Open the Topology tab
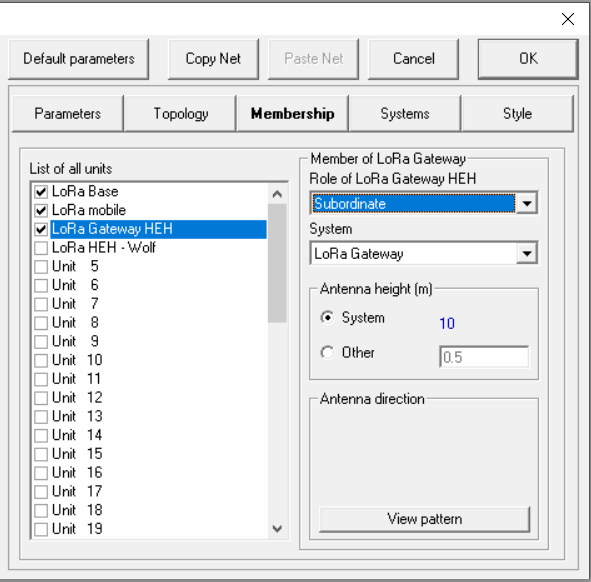The width and height of the screenshot is (591, 582). click(x=180, y=113)
